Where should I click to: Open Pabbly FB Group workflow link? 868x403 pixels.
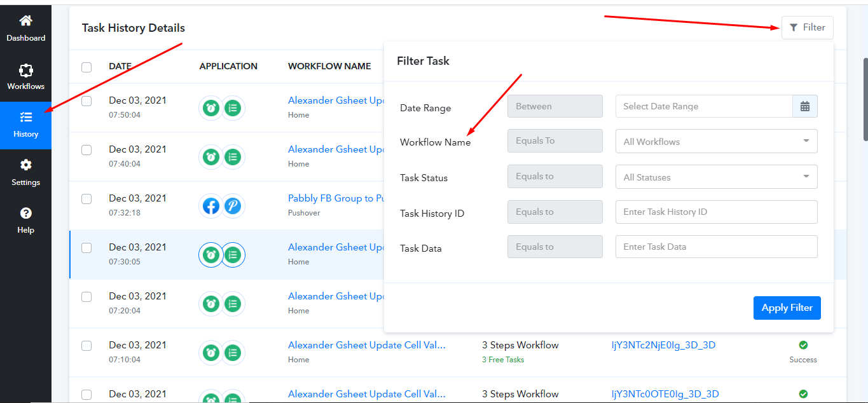point(336,198)
